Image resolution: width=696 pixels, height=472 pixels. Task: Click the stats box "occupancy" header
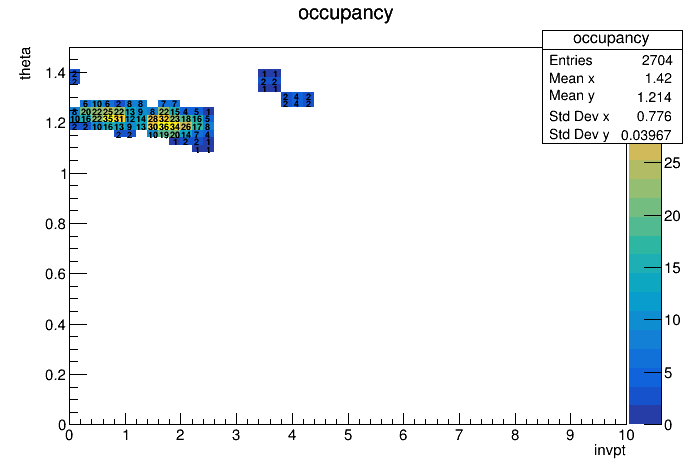[x=611, y=39]
